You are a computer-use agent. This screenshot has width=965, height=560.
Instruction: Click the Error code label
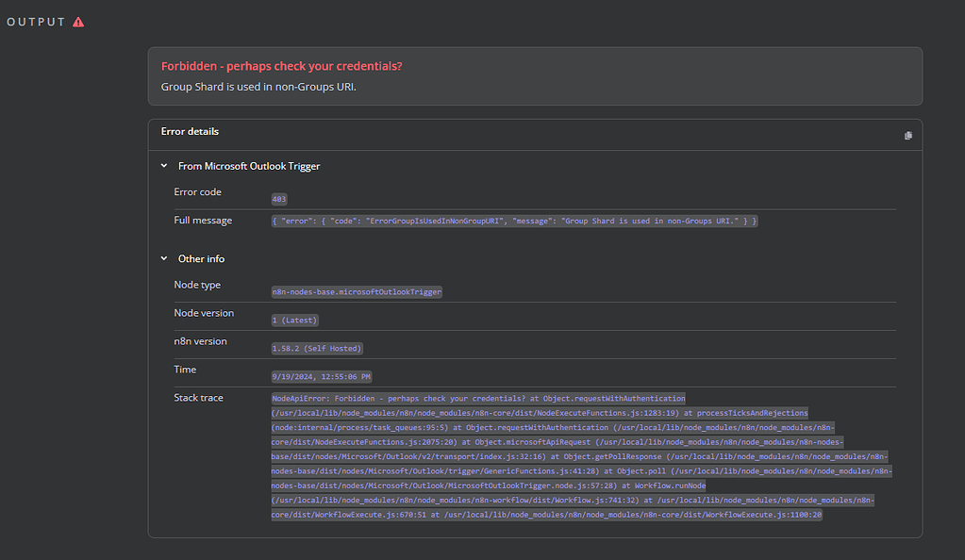pyautogui.click(x=198, y=192)
